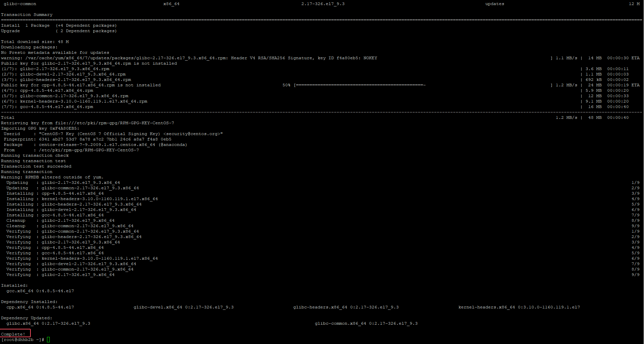Click the 'Total' download summary row
Image resolution: width=644 pixels, height=344 pixels.
pos(315,117)
